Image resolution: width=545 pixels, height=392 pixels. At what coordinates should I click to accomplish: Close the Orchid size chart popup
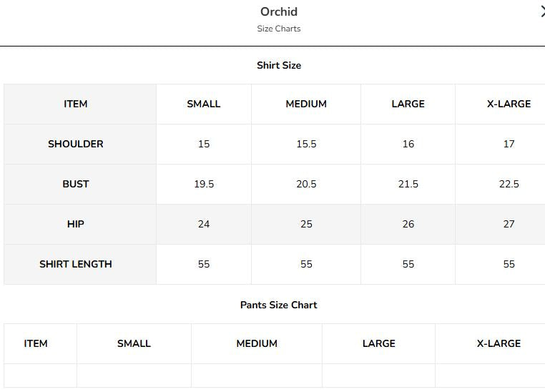(543, 12)
